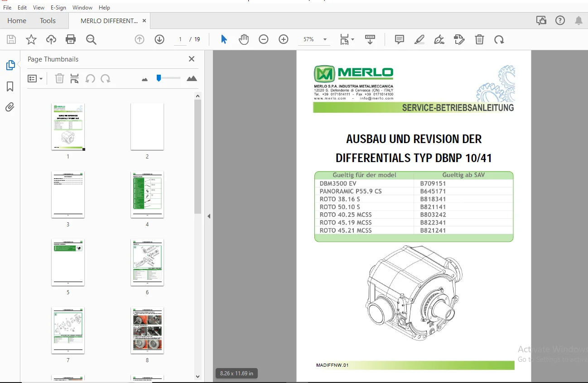Open the Page Thumbnails sidebar icon

10,65
